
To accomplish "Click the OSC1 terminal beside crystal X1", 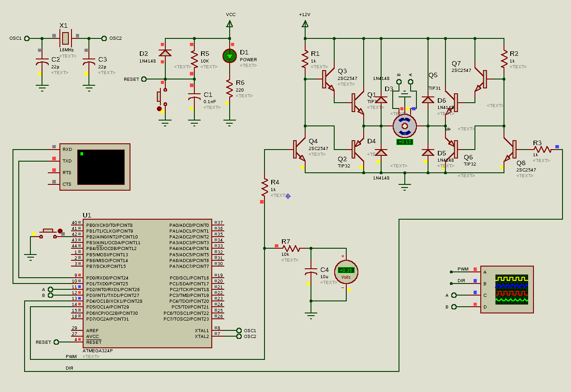I will pyautogui.click(x=27, y=38).
